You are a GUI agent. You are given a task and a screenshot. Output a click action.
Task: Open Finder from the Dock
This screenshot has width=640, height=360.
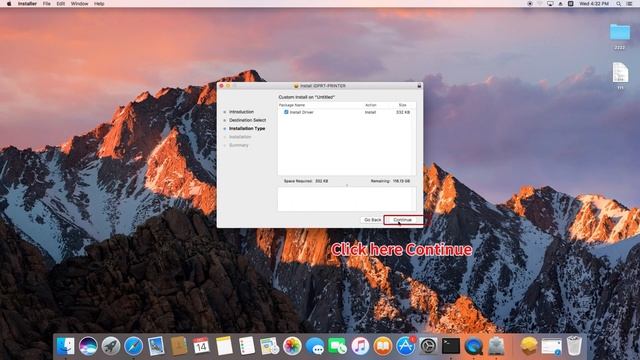[x=65, y=346]
